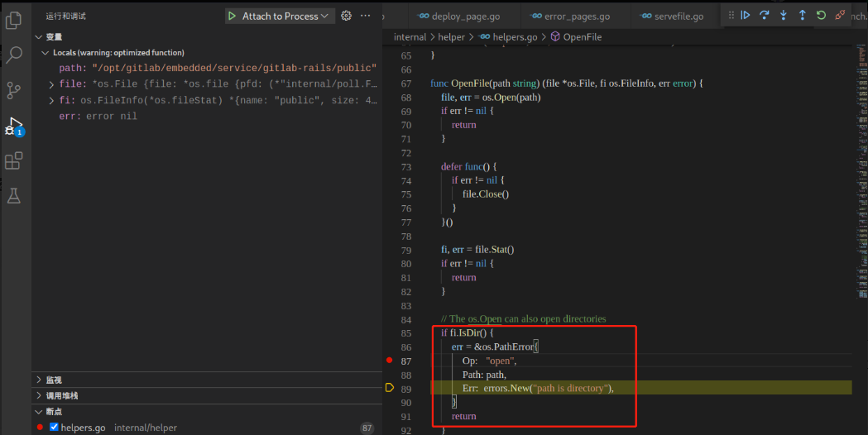
Task: Select the path variable row
Action: [207, 68]
